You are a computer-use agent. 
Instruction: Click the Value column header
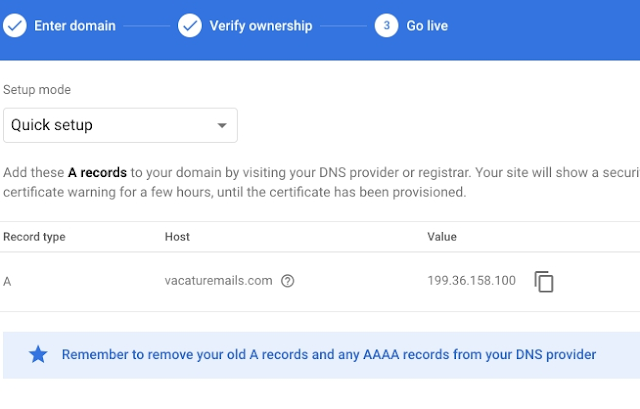(x=441, y=237)
